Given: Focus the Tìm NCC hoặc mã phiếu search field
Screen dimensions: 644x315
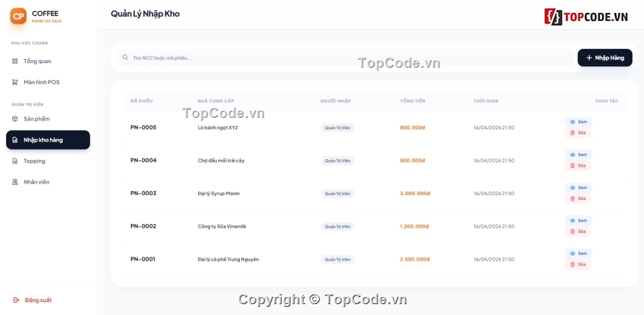Looking at the screenshot, I should 345,58.
